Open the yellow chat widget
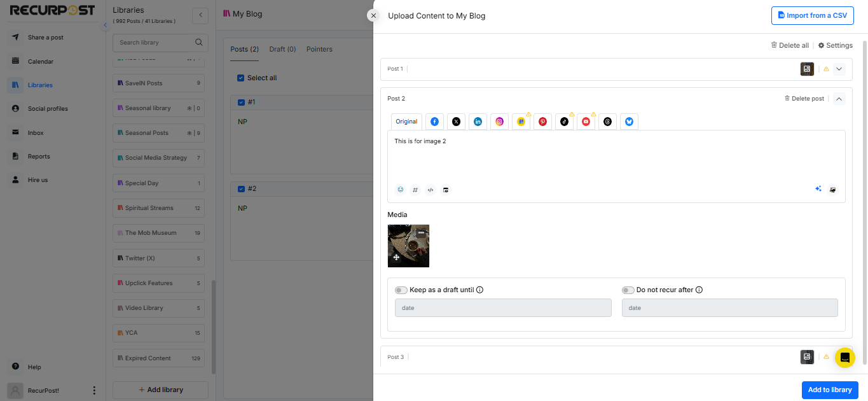Screen dimensions: 868x401 coord(845,358)
